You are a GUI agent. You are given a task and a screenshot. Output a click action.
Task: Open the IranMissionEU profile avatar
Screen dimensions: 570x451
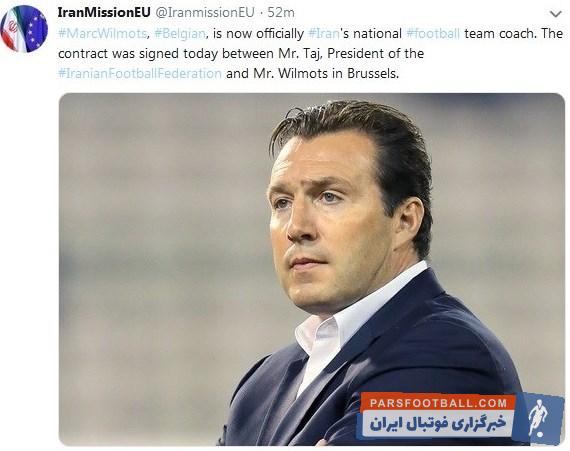(x=24, y=29)
